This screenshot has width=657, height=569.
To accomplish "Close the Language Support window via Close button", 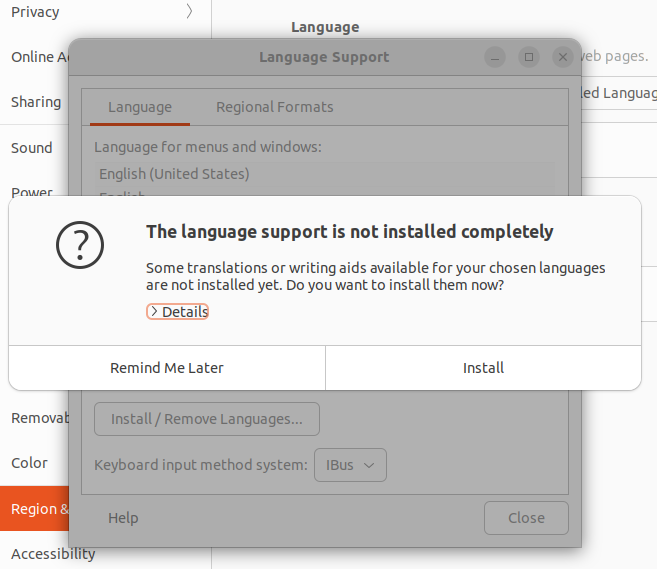I will (x=526, y=518).
